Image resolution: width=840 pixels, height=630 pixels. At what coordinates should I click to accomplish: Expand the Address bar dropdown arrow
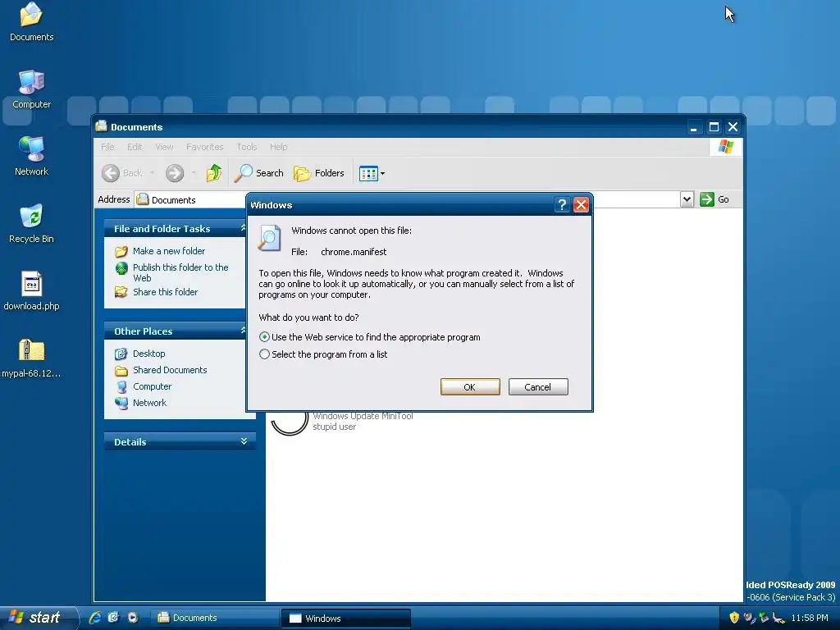[x=687, y=199]
